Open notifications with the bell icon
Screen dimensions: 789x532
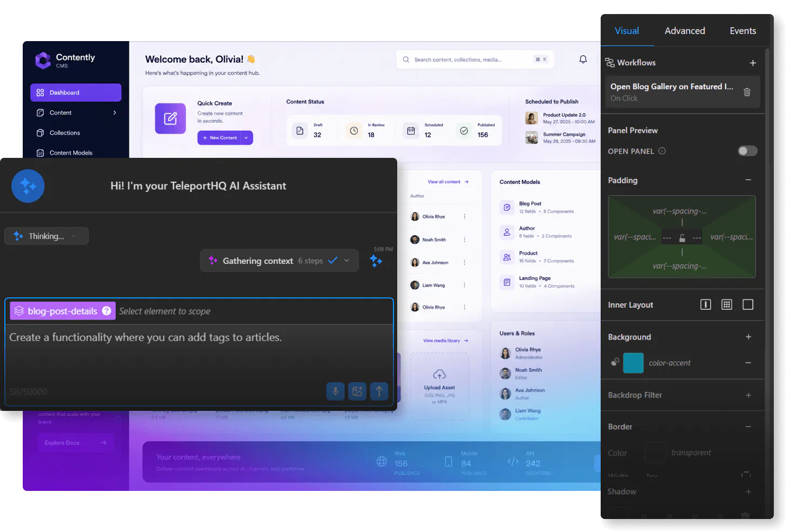[583, 59]
